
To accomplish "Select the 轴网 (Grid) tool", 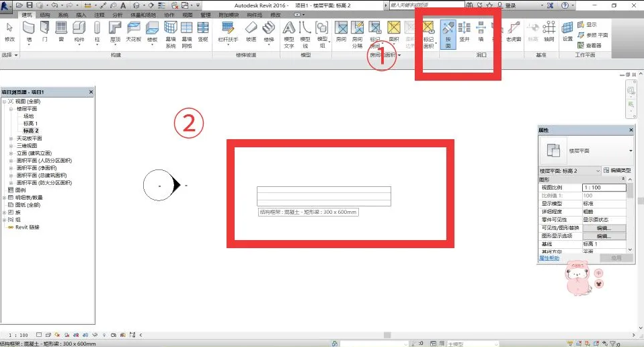I will [549, 32].
